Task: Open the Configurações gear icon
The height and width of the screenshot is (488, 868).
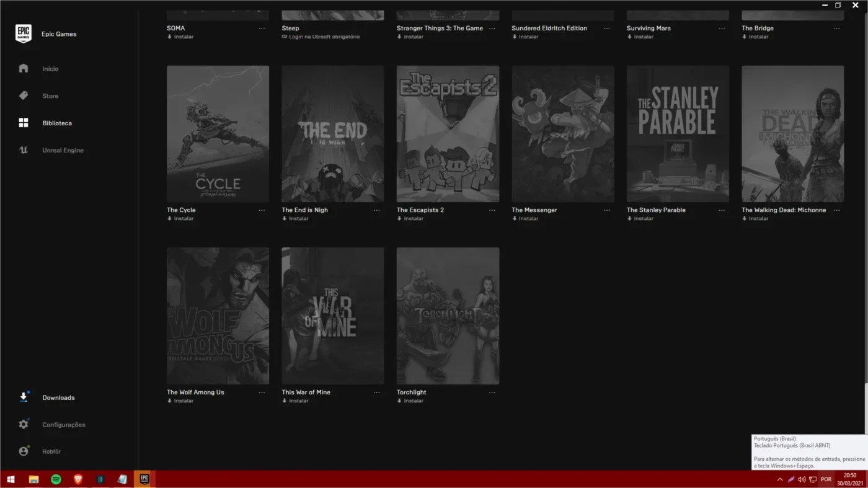Action: pyautogui.click(x=24, y=424)
